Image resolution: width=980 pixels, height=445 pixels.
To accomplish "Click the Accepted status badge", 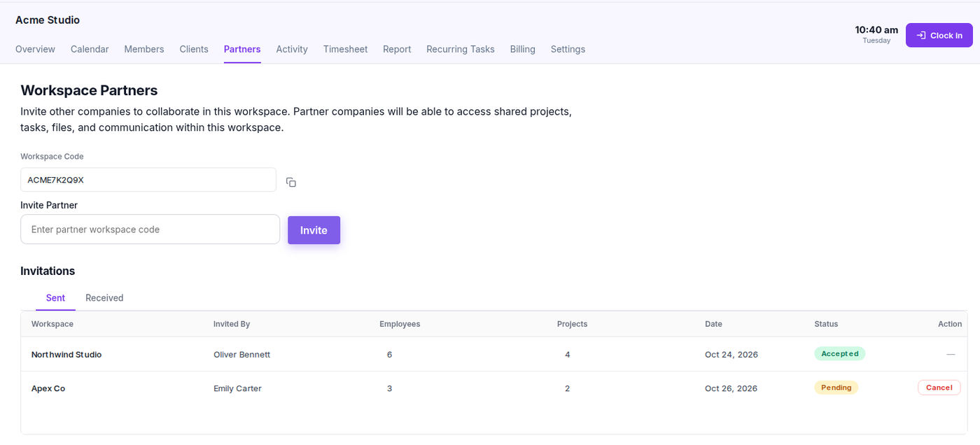I will pos(839,354).
